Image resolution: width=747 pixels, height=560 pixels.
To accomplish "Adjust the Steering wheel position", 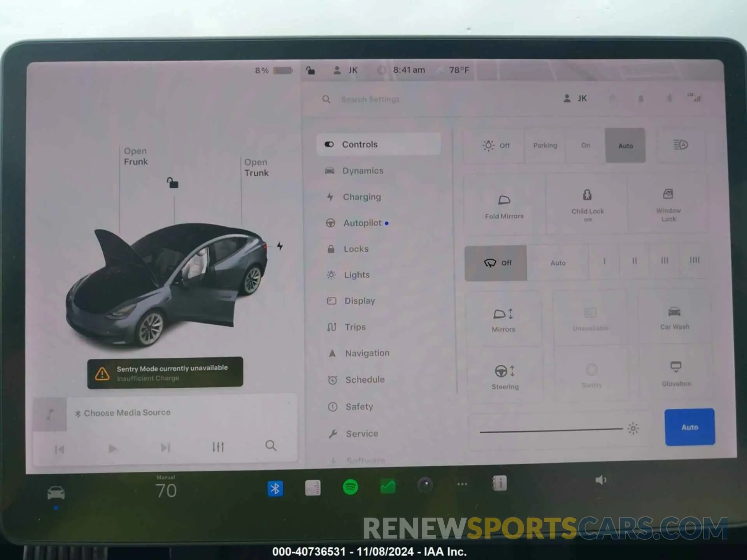I will pos(505,376).
